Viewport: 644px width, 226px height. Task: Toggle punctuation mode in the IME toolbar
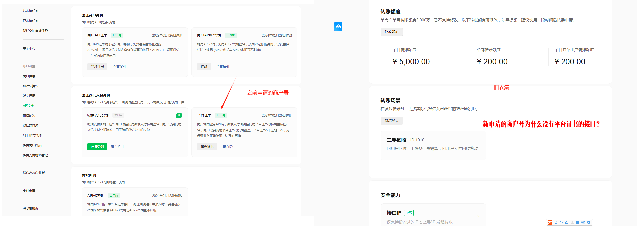pos(561,222)
